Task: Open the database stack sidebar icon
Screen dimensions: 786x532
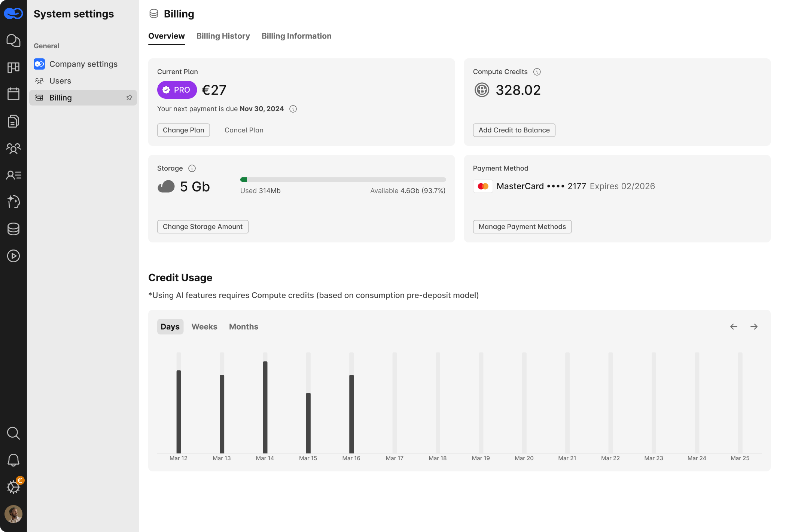Action: tap(13, 229)
